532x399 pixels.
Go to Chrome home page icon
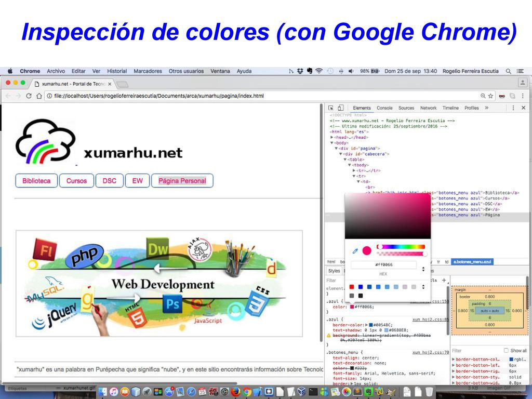(x=39, y=96)
